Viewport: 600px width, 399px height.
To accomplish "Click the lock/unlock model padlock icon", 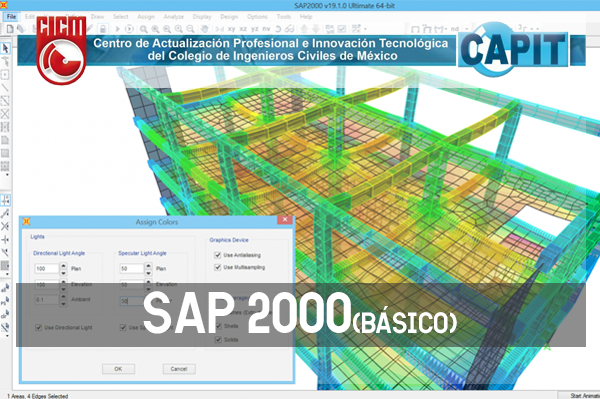I will (103, 29).
